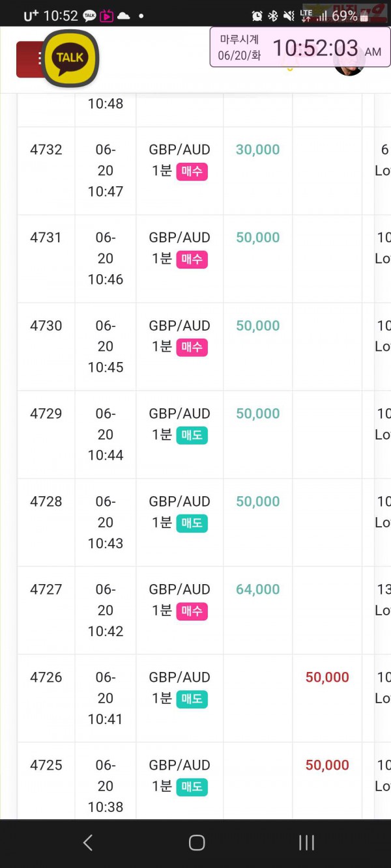This screenshot has width=391, height=868.
Task: Tap the 매도 badge in row 4725
Action: 192,787
